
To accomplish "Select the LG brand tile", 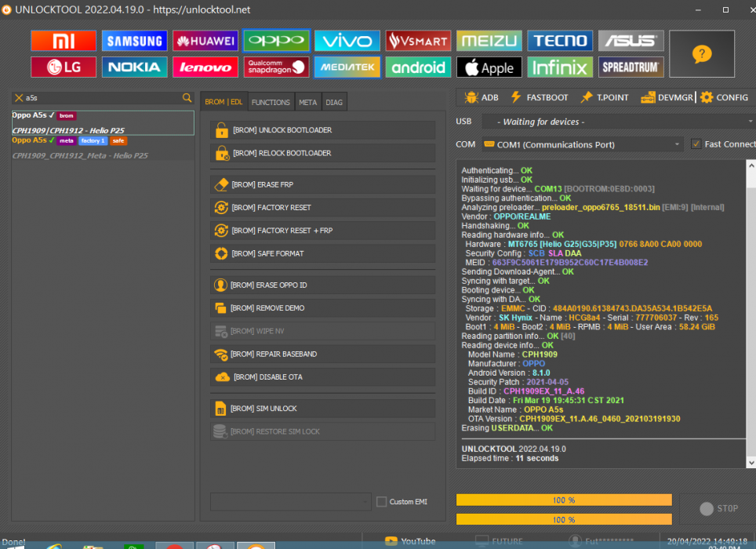I will coord(64,67).
